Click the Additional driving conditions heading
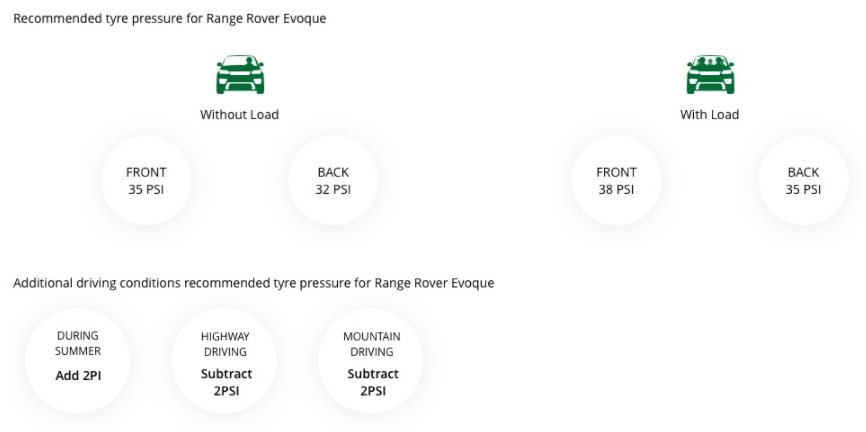The image size is (866, 432). pyautogui.click(x=254, y=283)
